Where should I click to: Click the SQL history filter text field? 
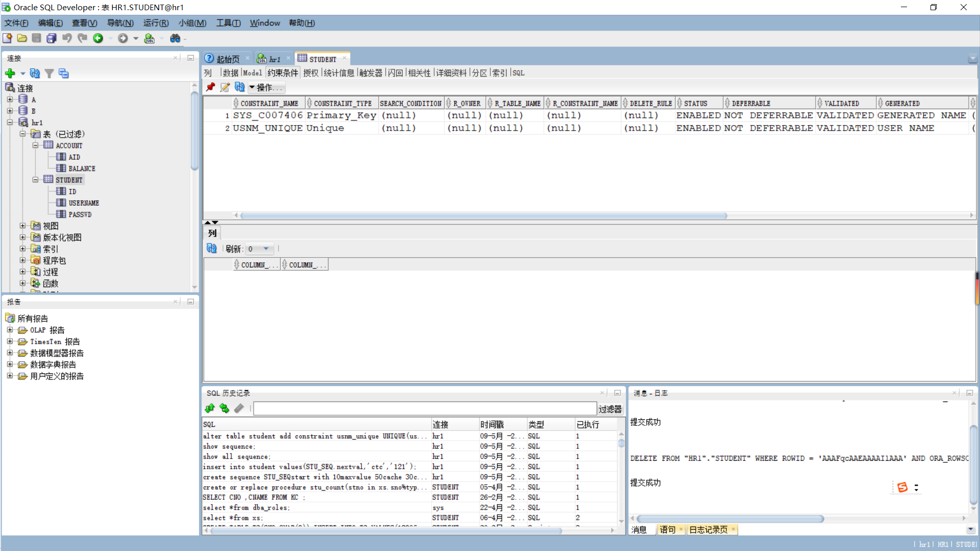point(425,409)
